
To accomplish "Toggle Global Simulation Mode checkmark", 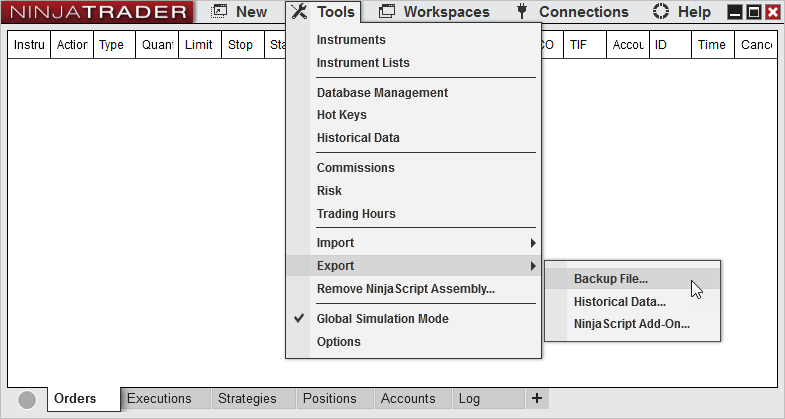I will [x=299, y=318].
